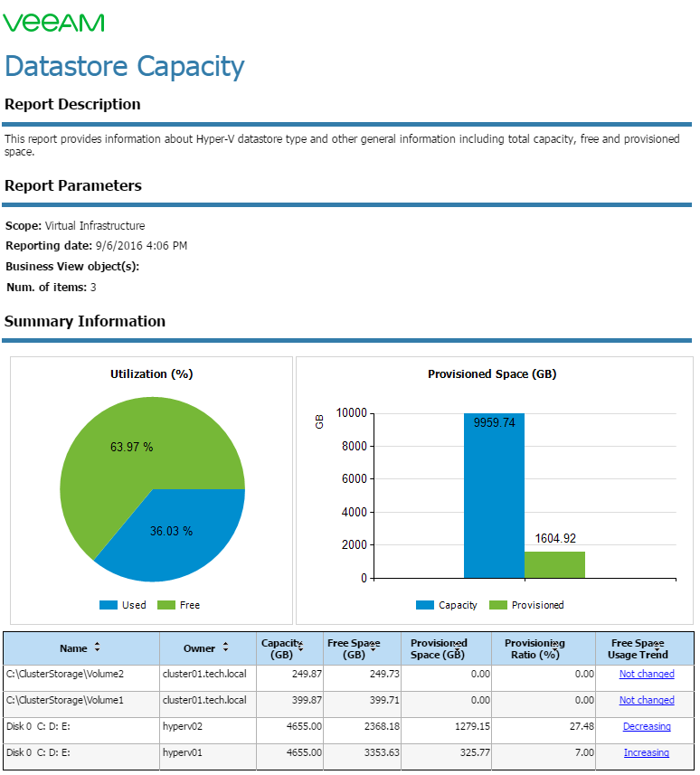Click the Summary Information heading

coord(84,321)
